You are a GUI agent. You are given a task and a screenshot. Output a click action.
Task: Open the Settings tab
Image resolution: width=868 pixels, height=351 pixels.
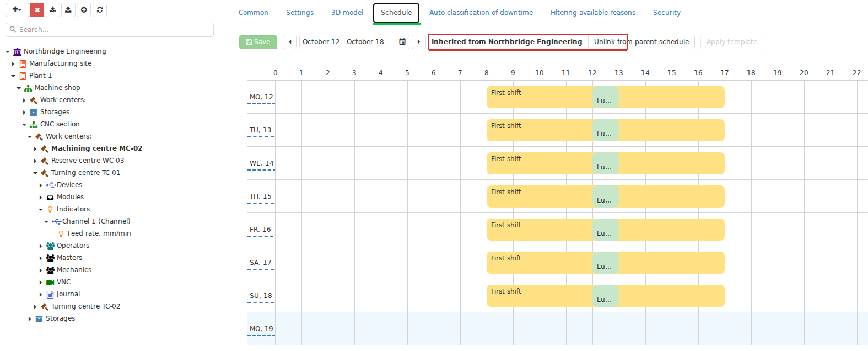[300, 12]
